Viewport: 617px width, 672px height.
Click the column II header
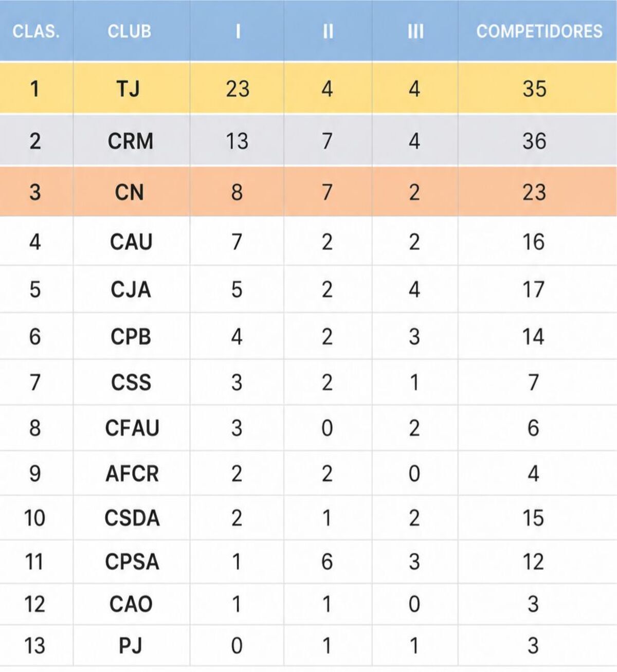pos(328,31)
